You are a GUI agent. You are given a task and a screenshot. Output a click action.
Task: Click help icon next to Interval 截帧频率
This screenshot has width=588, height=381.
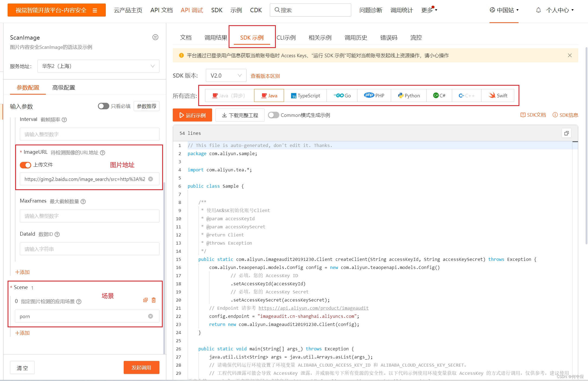click(64, 120)
